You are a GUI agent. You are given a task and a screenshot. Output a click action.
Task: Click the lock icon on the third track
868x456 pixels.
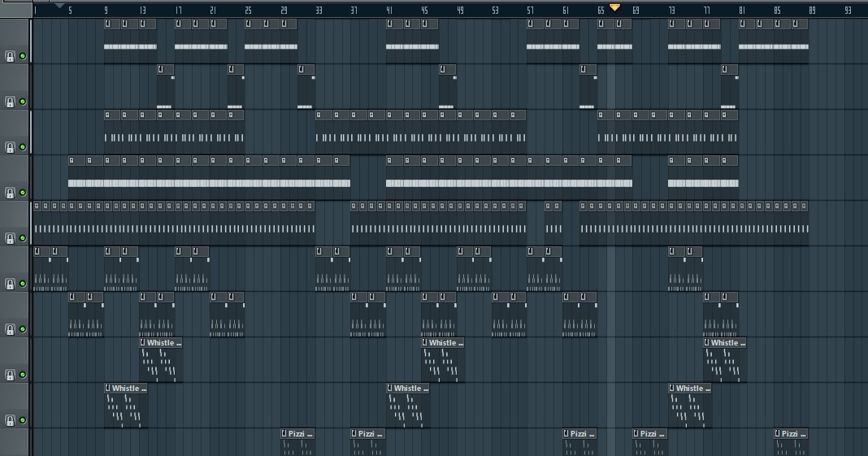tap(10, 147)
